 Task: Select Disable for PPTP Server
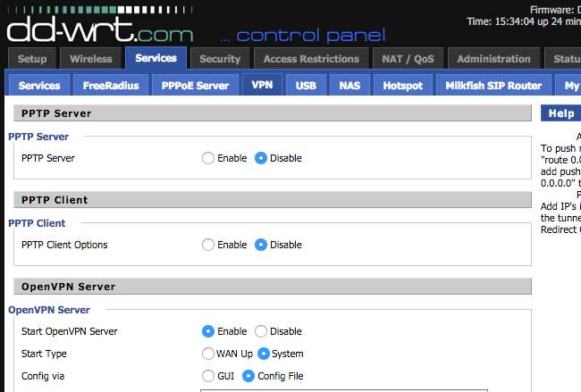[x=261, y=158]
